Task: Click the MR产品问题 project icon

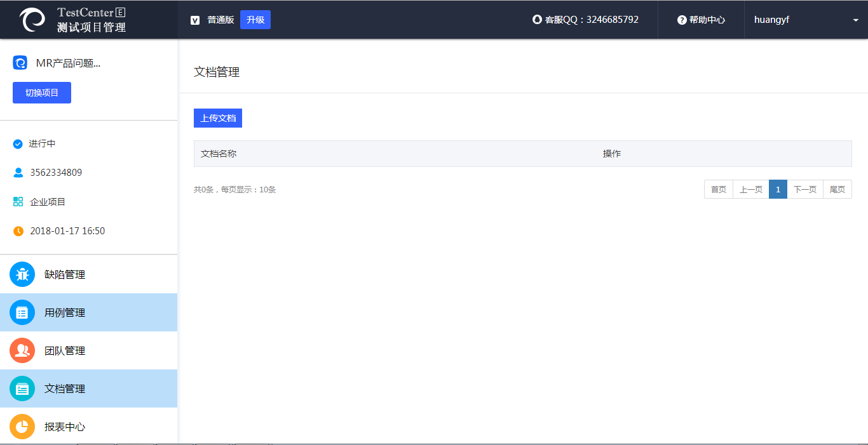Action: tap(20, 63)
